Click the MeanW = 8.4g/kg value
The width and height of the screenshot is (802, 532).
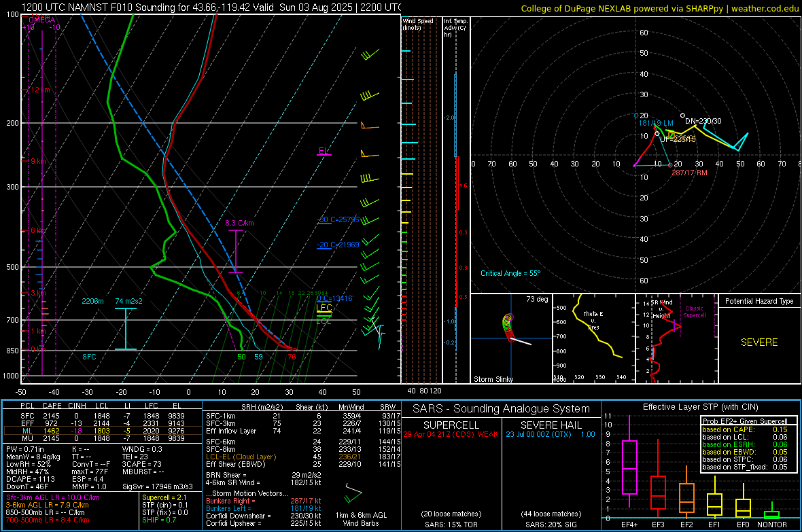[x=33, y=457]
